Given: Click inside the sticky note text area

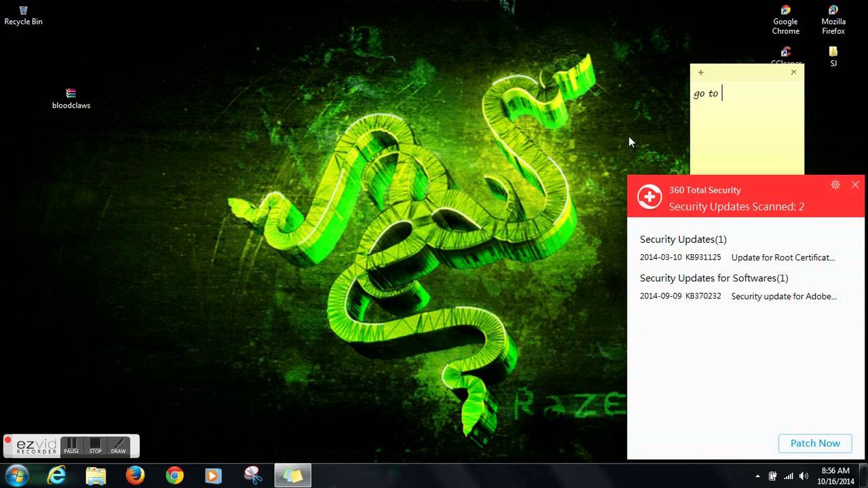Looking at the screenshot, I should click(x=747, y=127).
